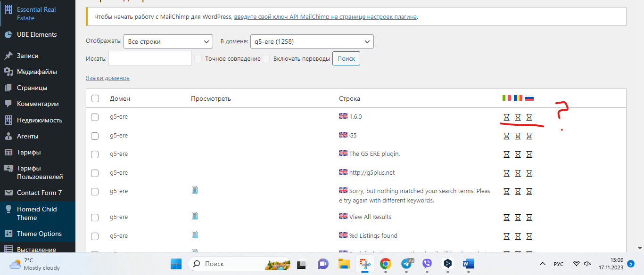Image resolution: width=644 pixels, height=275 pixels.
Task: Click the Домен column header
Action: (120, 98)
